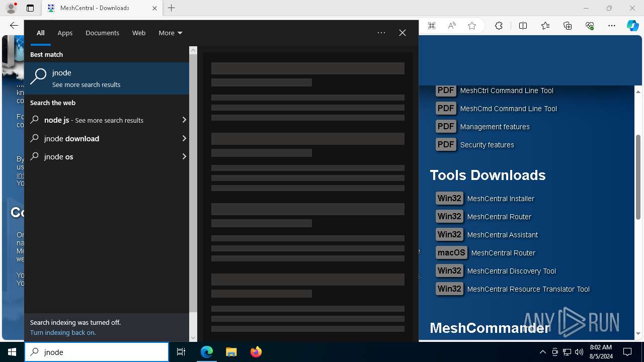Show hidden system tray icons
This screenshot has height=362, width=644.
click(x=542, y=352)
